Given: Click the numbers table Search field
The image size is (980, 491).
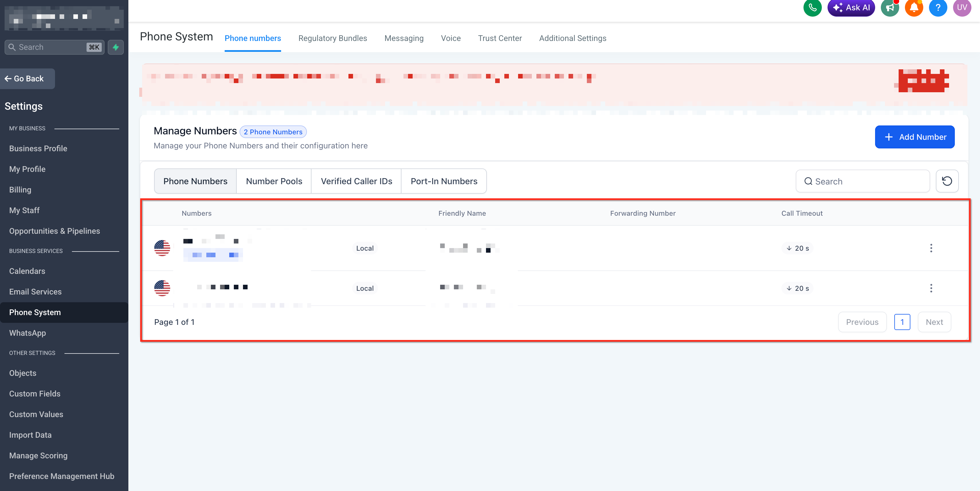Looking at the screenshot, I should (863, 181).
